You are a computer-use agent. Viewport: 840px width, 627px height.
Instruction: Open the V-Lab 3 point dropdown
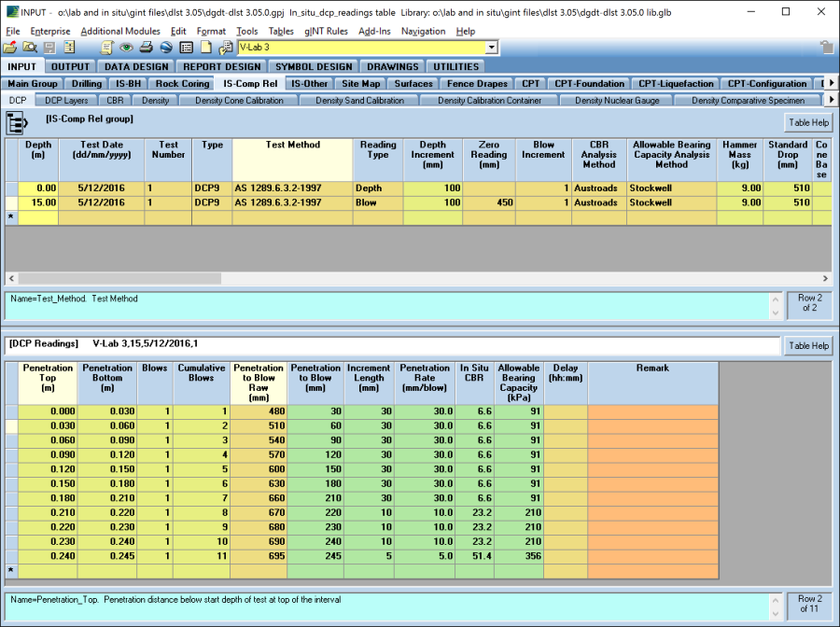click(x=491, y=48)
